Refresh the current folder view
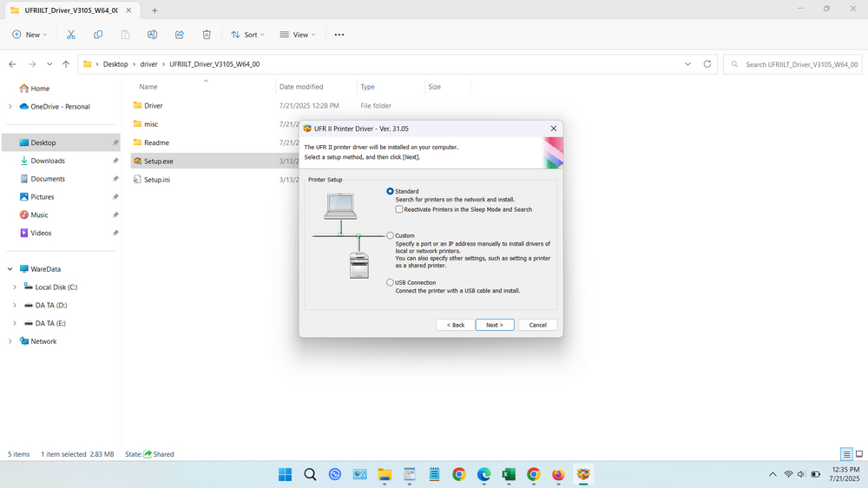The height and width of the screenshot is (488, 868). coord(707,64)
